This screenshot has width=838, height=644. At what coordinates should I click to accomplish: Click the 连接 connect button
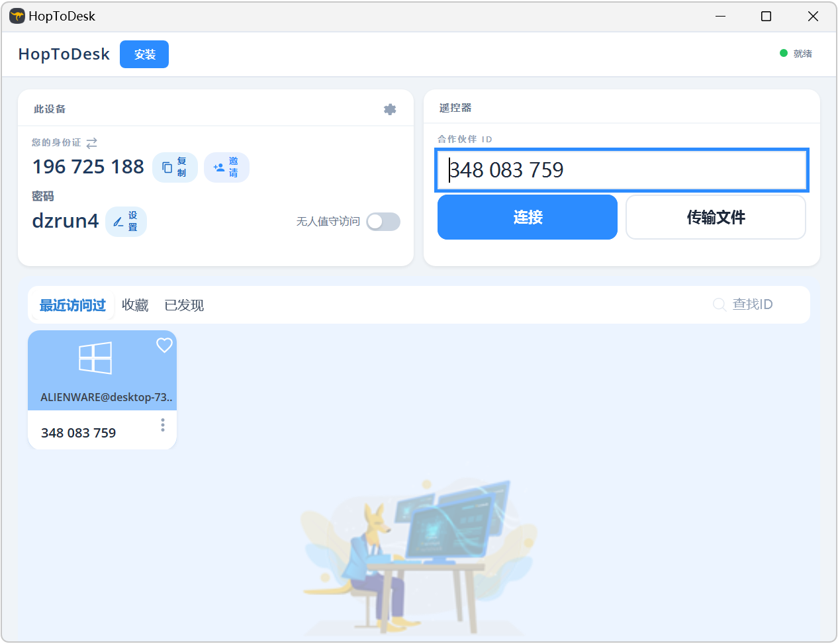point(528,217)
